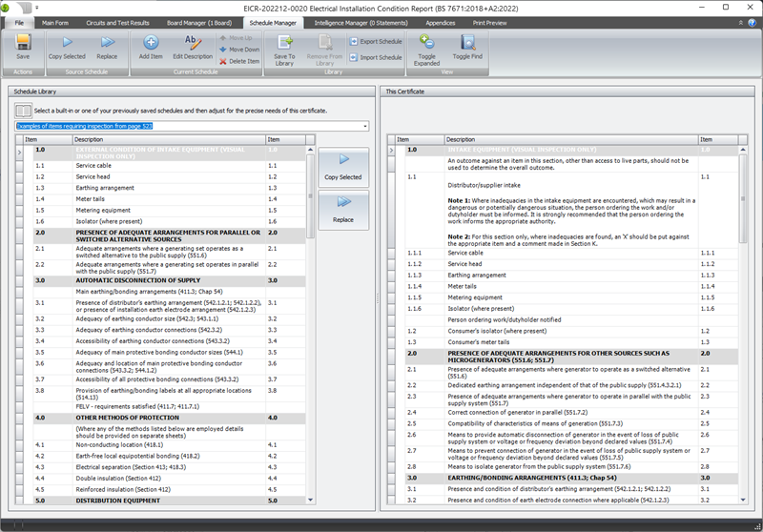Add a new item to the schedule
This screenshot has height=532, width=763.
click(151, 46)
